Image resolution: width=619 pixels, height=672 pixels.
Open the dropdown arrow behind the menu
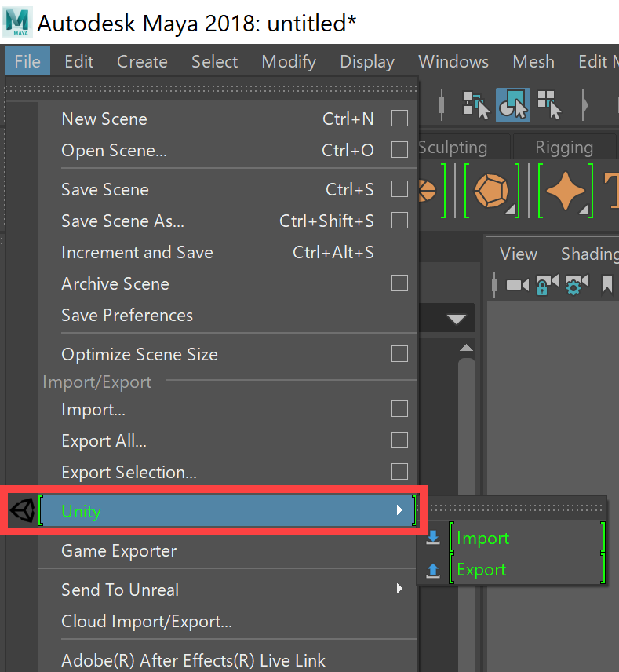pyautogui.click(x=457, y=320)
